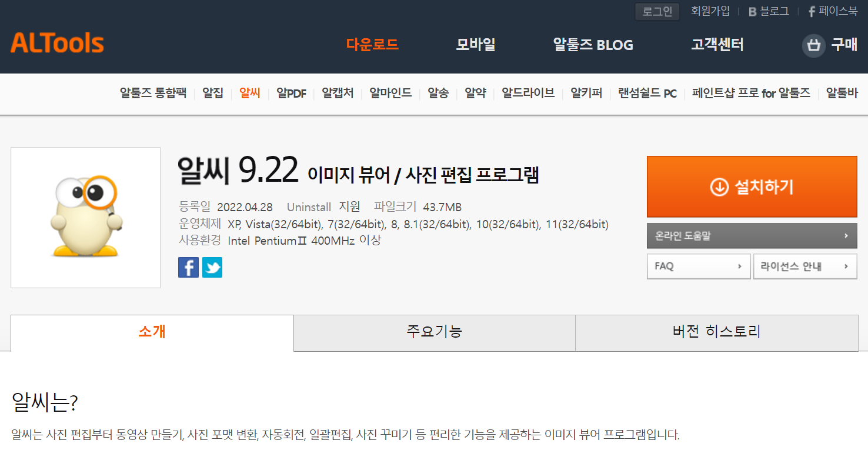The image size is (868, 460).
Task: Open the 블로그 link in top bar
Action: click(769, 11)
